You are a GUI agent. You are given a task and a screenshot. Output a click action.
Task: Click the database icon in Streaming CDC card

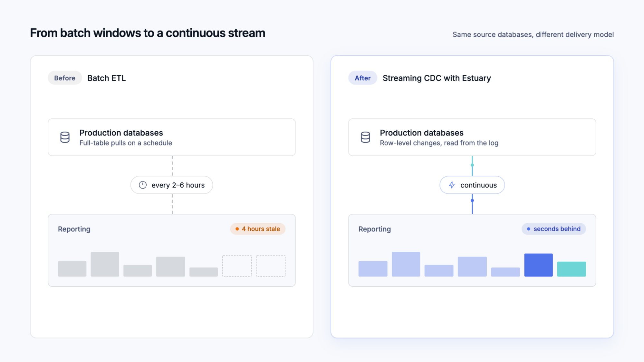pyautogui.click(x=365, y=137)
